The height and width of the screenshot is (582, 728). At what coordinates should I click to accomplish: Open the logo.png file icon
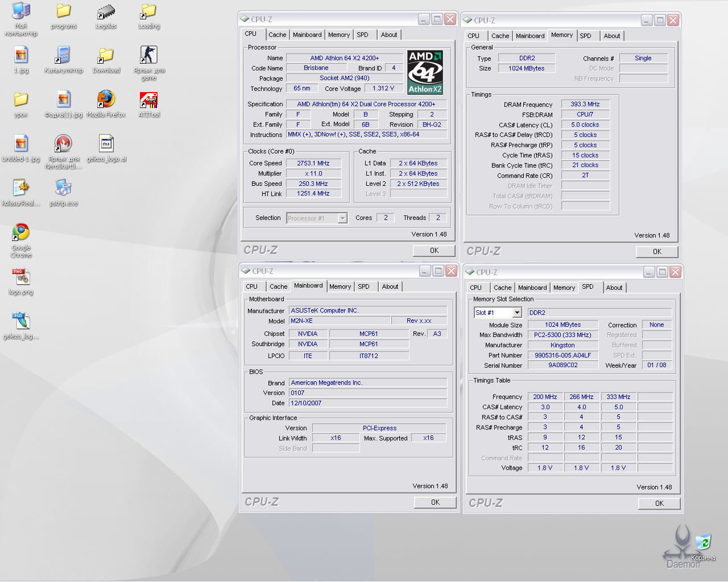click(x=21, y=277)
